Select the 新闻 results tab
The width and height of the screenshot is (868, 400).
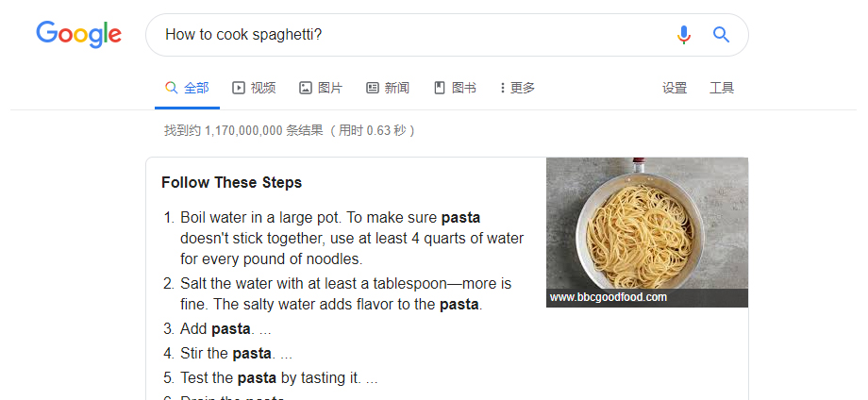(397, 88)
